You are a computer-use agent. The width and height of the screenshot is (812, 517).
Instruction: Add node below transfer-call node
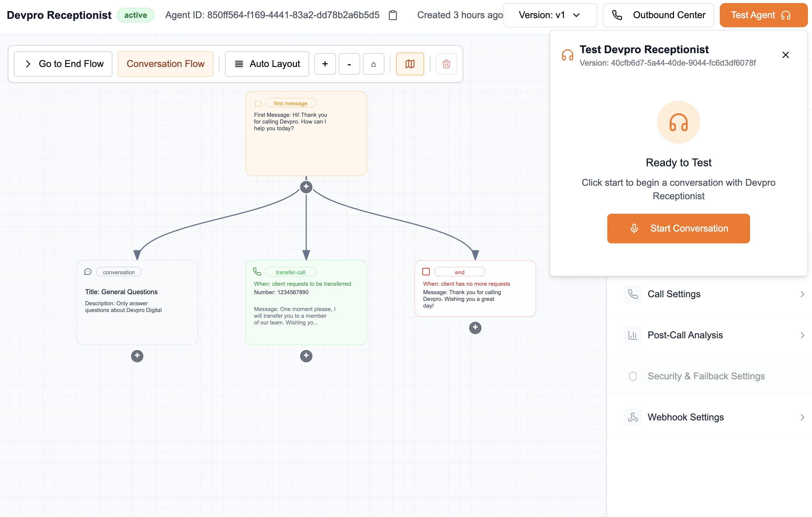tap(306, 356)
